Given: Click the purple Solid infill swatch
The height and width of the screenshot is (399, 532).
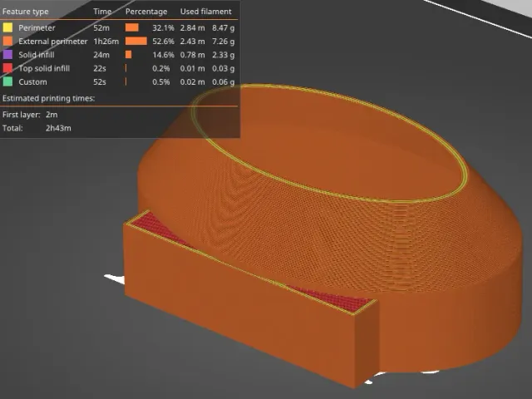Looking at the screenshot, I should click(x=7, y=55).
